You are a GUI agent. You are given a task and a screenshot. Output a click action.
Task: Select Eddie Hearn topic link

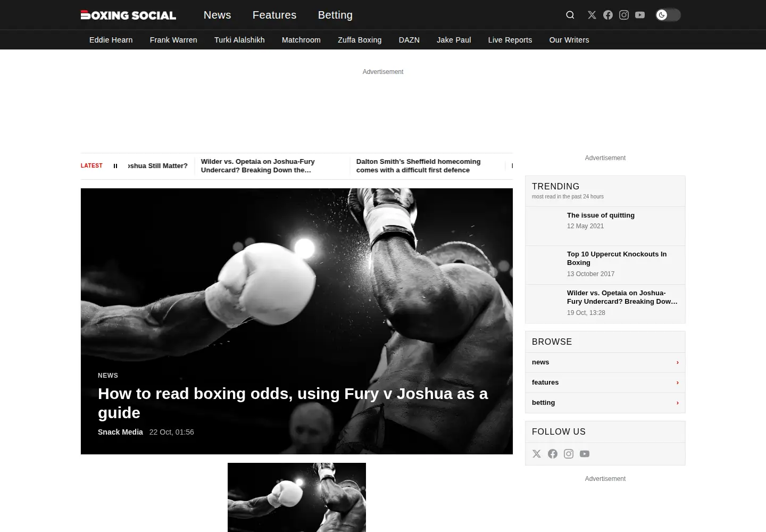click(x=111, y=40)
